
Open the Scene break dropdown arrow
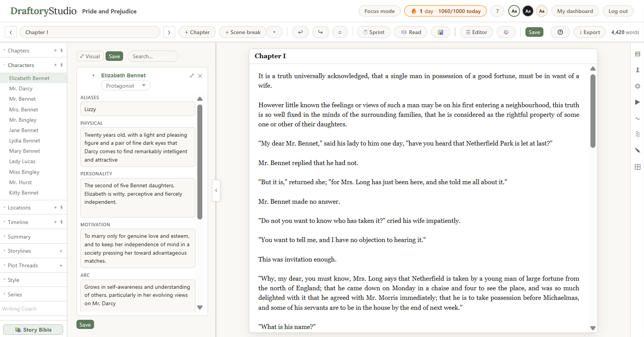point(274,32)
